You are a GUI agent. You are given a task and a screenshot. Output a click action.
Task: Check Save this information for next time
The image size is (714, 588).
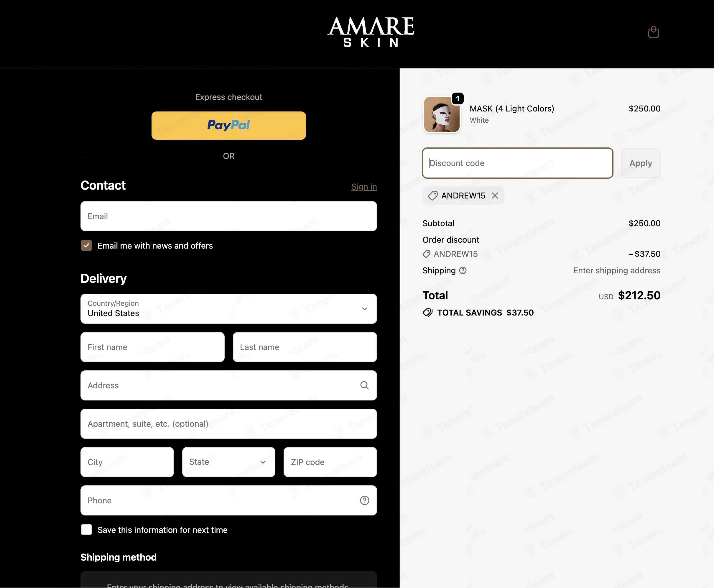pos(86,529)
